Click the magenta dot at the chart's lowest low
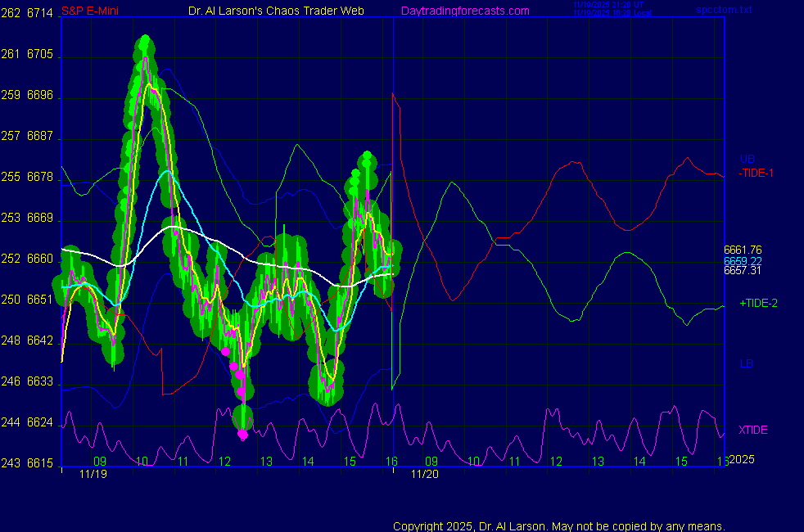This screenshot has width=804, height=532. [242, 435]
